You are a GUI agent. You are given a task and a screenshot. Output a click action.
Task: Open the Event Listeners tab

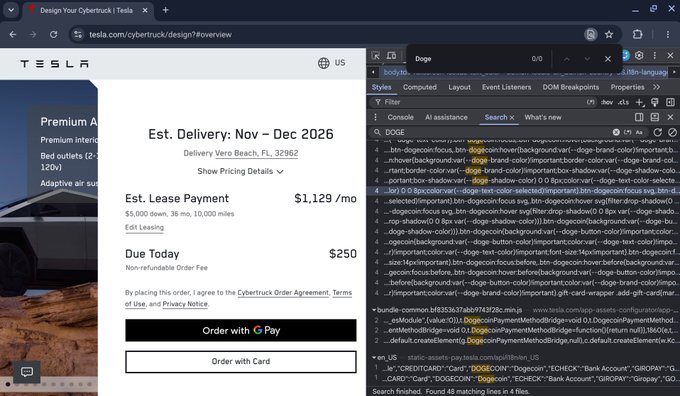[x=506, y=87]
